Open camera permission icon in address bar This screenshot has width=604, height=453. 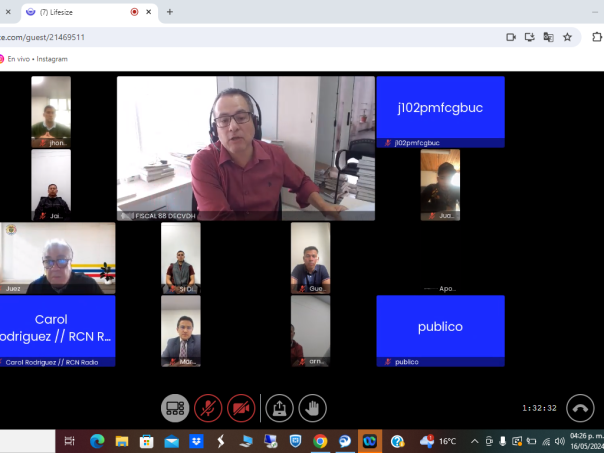click(x=510, y=37)
